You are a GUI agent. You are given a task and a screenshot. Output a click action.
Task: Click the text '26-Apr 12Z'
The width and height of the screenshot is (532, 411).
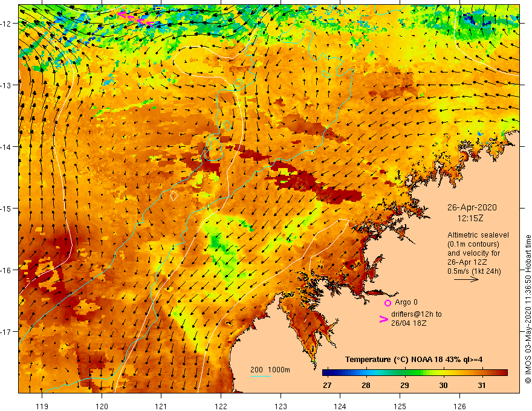467,262
